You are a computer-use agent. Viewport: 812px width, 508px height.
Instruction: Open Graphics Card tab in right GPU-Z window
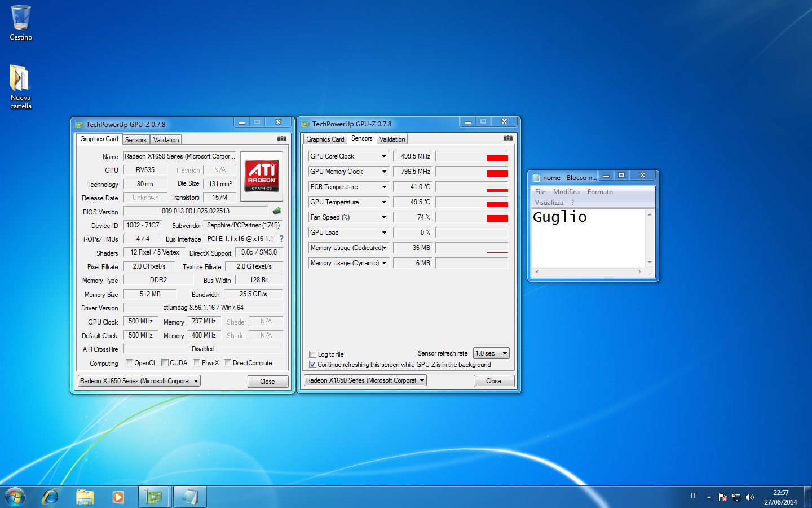click(325, 139)
